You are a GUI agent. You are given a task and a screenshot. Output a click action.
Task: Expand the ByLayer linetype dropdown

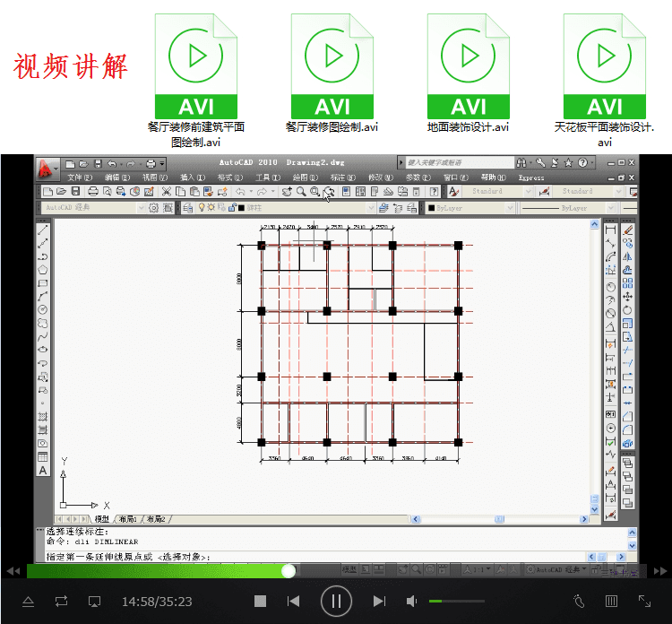pyautogui.click(x=611, y=208)
